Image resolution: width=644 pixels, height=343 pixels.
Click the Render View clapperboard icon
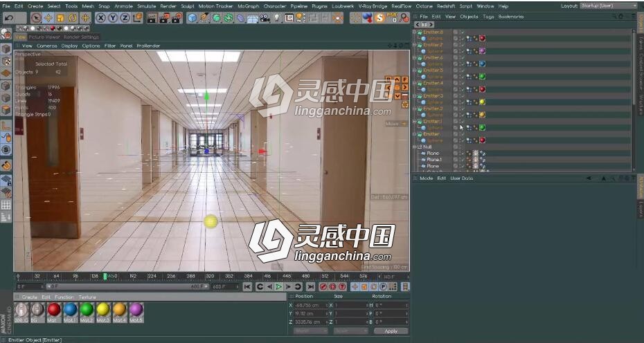[x=152, y=18]
